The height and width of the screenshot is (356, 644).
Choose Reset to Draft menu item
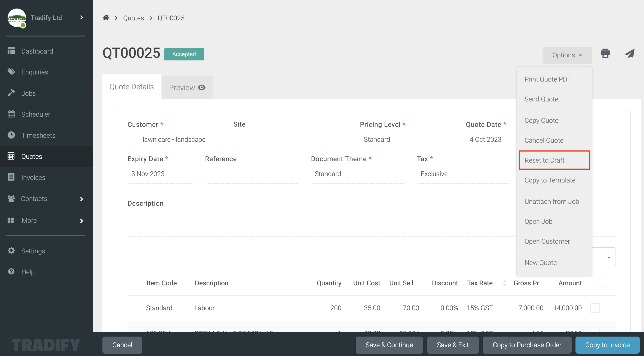point(554,160)
